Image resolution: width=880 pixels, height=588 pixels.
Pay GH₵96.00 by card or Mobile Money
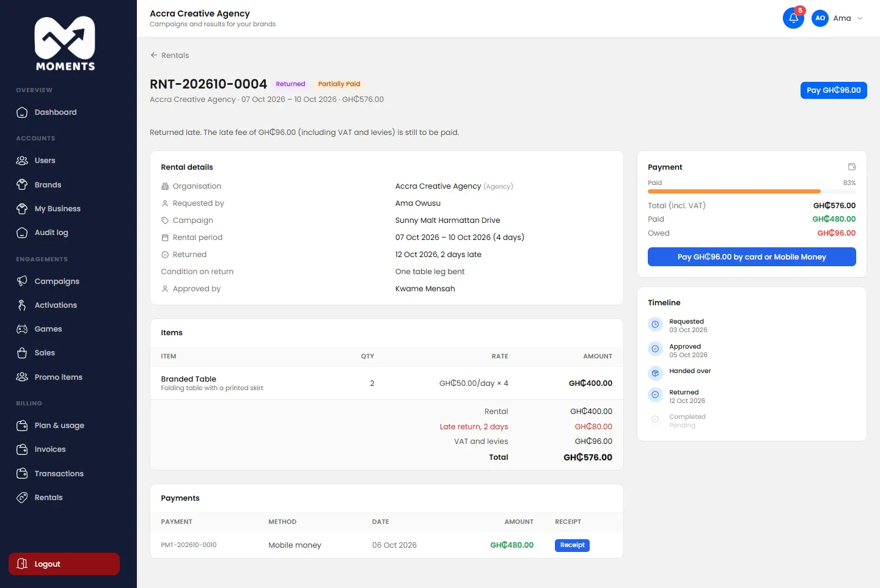[752, 257]
